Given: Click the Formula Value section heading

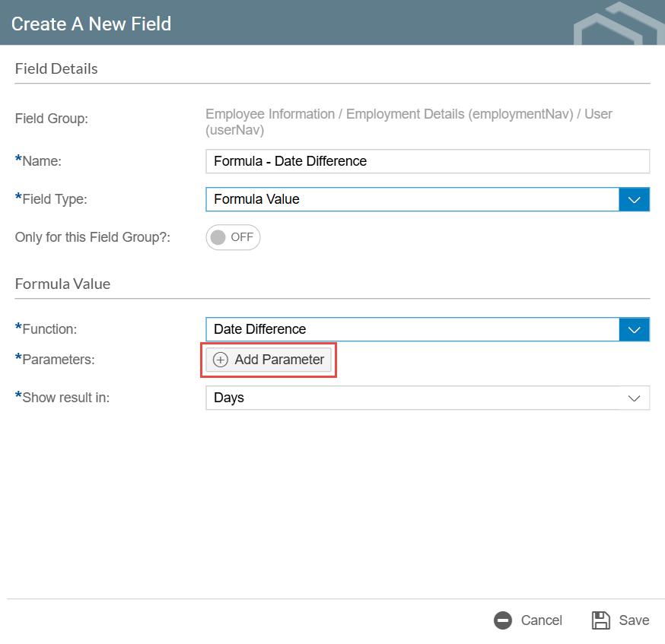Looking at the screenshot, I should (62, 284).
